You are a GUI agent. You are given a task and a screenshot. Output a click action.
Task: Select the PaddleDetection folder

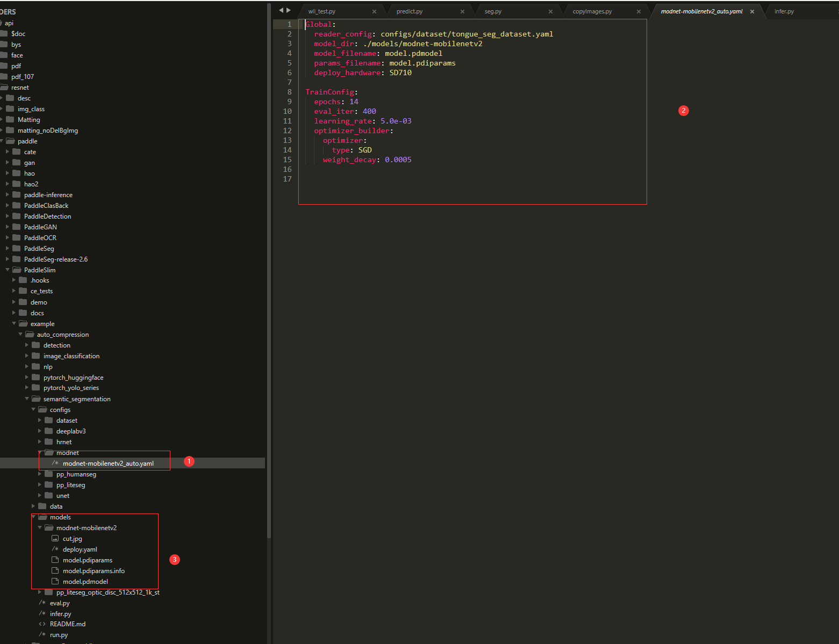pyautogui.click(x=47, y=216)
